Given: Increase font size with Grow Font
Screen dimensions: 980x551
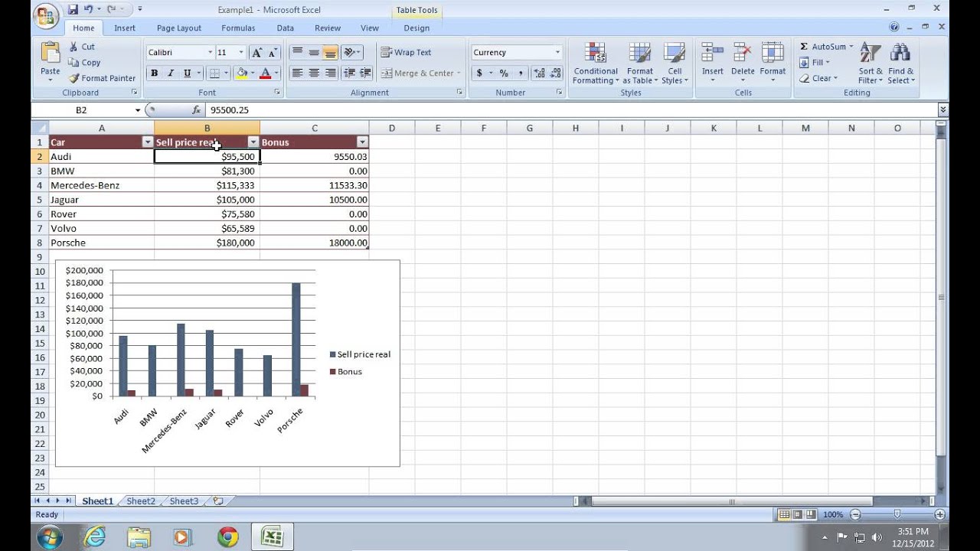Looking at the screenshot, I should coord(257,53).
